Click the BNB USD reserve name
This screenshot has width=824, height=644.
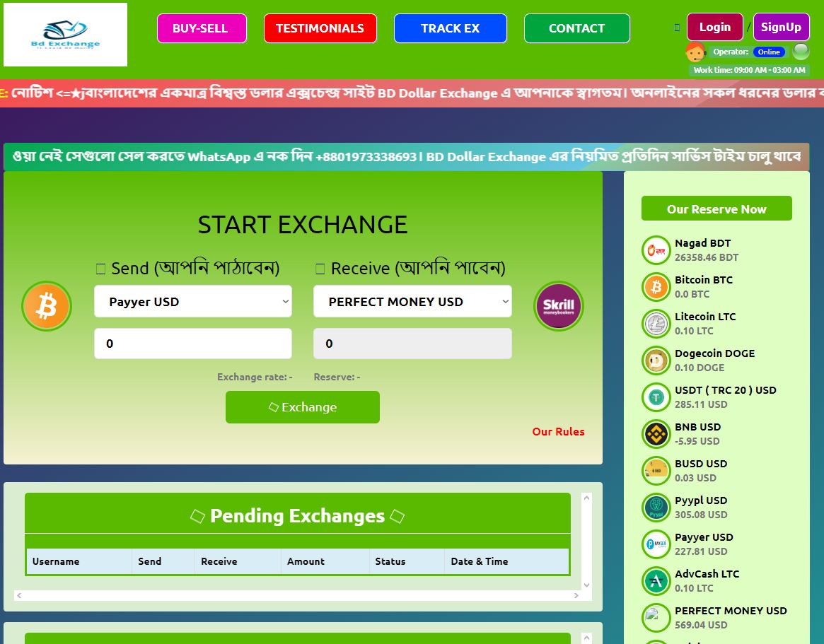698,427
